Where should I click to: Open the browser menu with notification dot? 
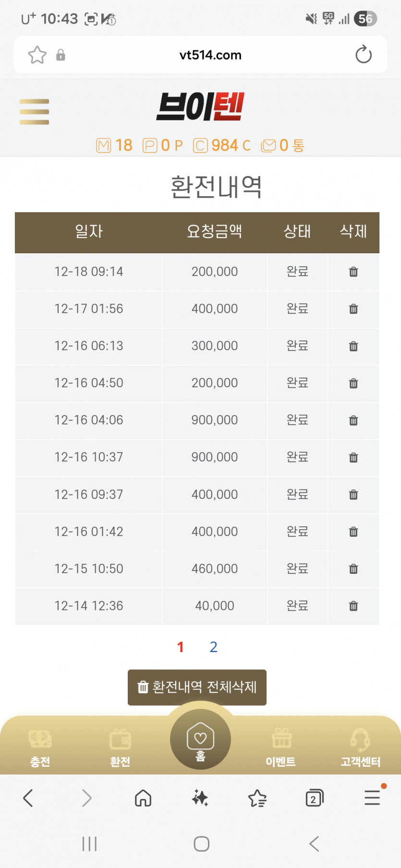tap(372, 798)
